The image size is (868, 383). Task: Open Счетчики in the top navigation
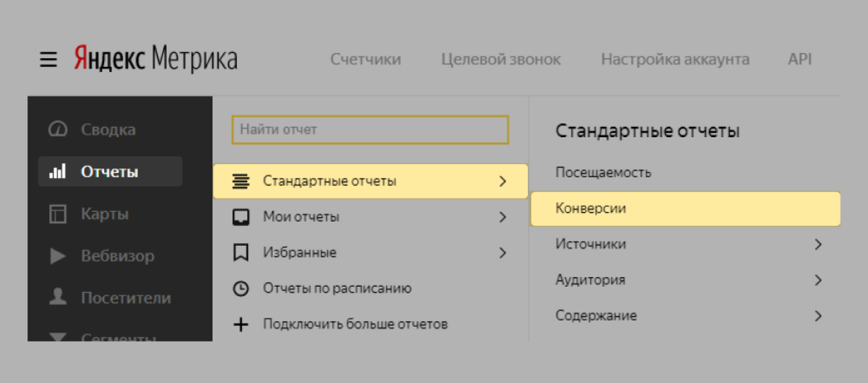[366, 60]
